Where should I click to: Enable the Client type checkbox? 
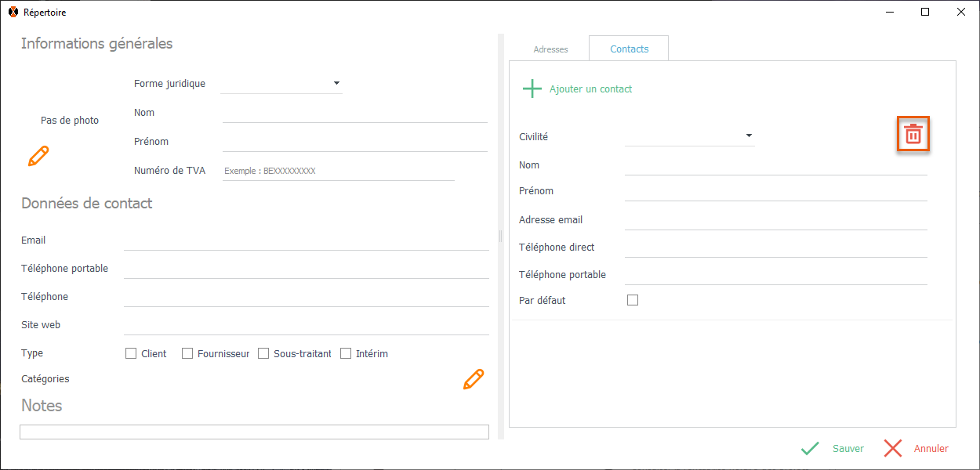click(132, 353)
